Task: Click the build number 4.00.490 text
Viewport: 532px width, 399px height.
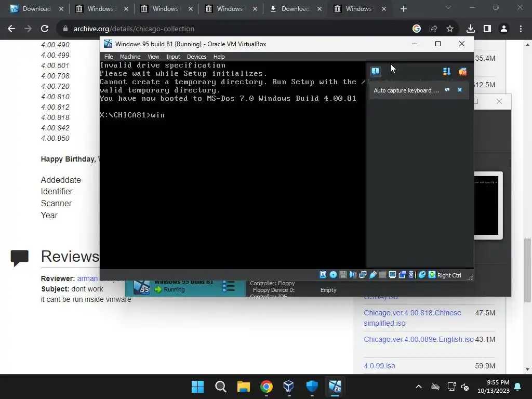Action: coord(55,45)
